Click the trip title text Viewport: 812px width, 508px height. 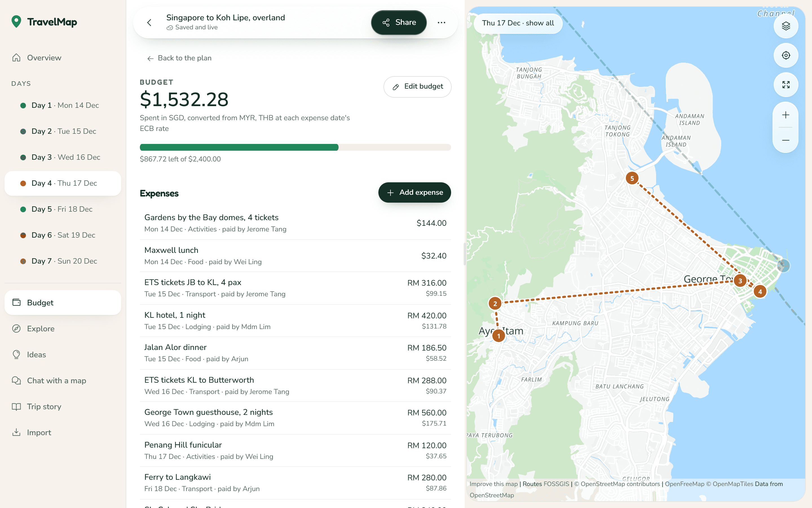coord(226,17)
